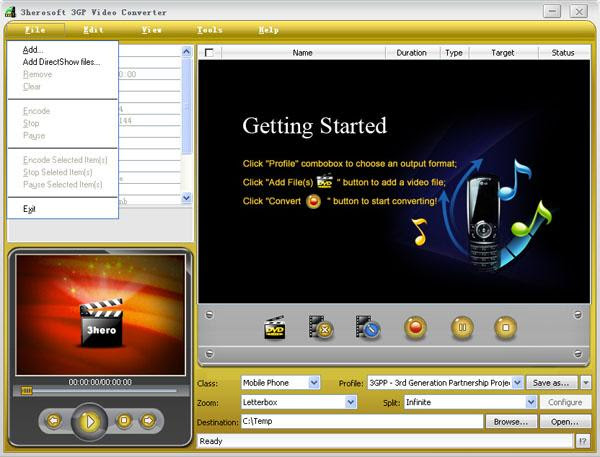The image size is (600, 457).
Task: Choose Exit from the File menu
Action: 62,209
